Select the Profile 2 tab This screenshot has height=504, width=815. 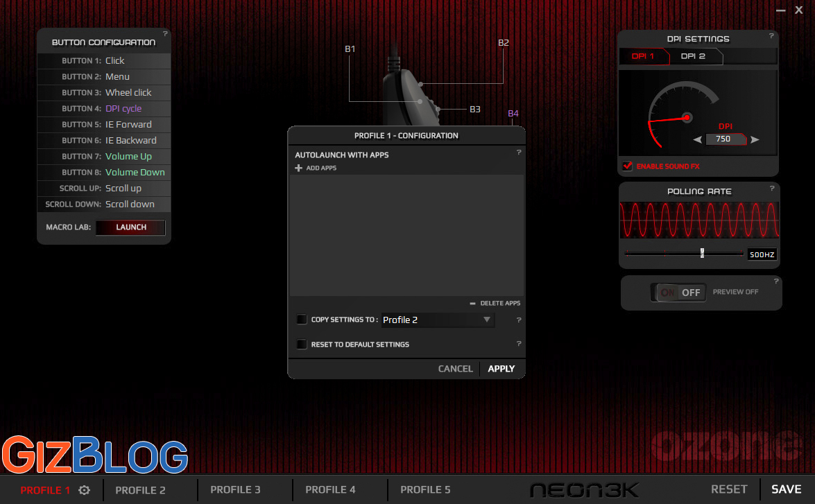(140, 490)
